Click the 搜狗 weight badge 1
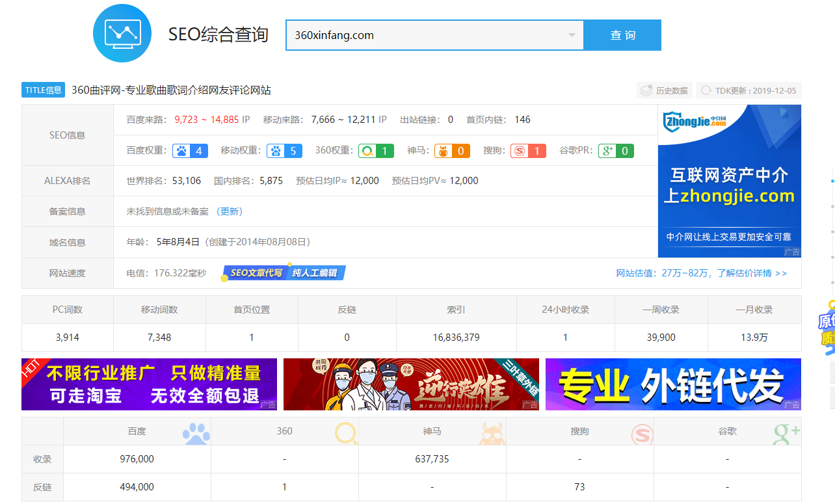 pos(529,151)
